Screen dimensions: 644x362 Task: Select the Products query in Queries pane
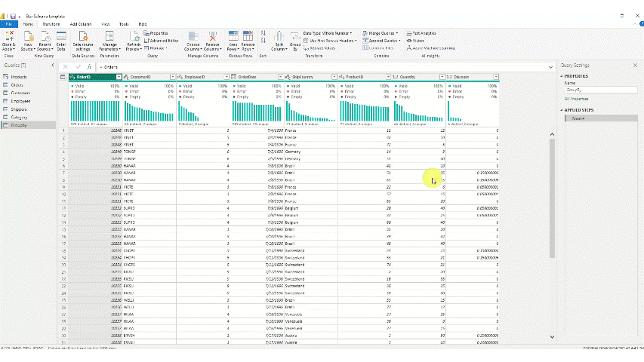click(x=19, y=77)
